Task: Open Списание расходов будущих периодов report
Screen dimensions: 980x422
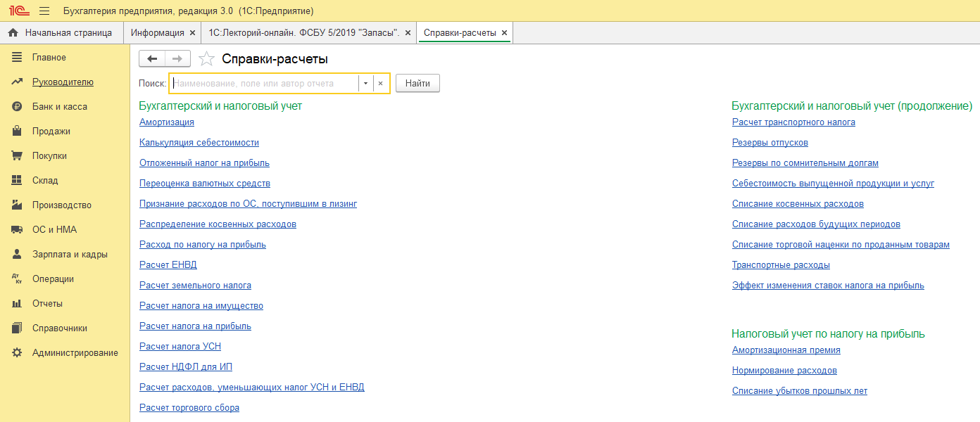Action: pos(816,224)
